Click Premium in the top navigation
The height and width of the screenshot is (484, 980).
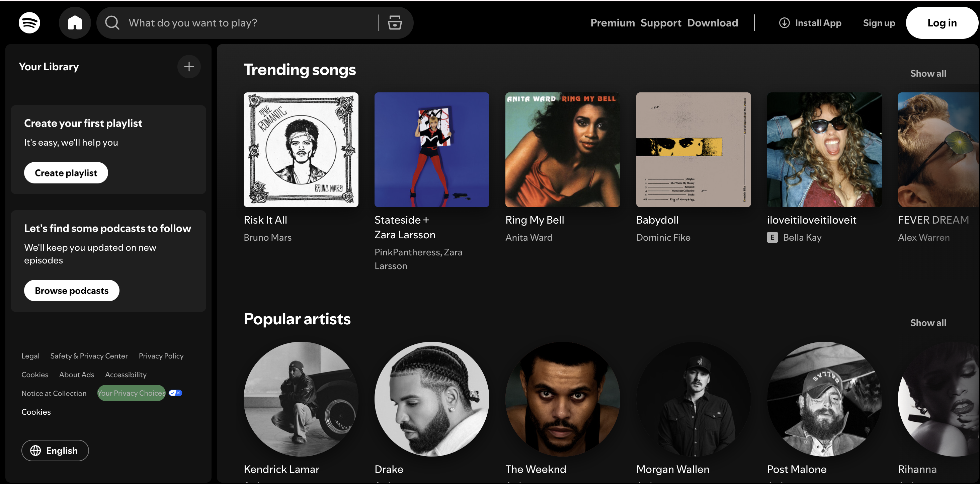[x=612, y=22]
